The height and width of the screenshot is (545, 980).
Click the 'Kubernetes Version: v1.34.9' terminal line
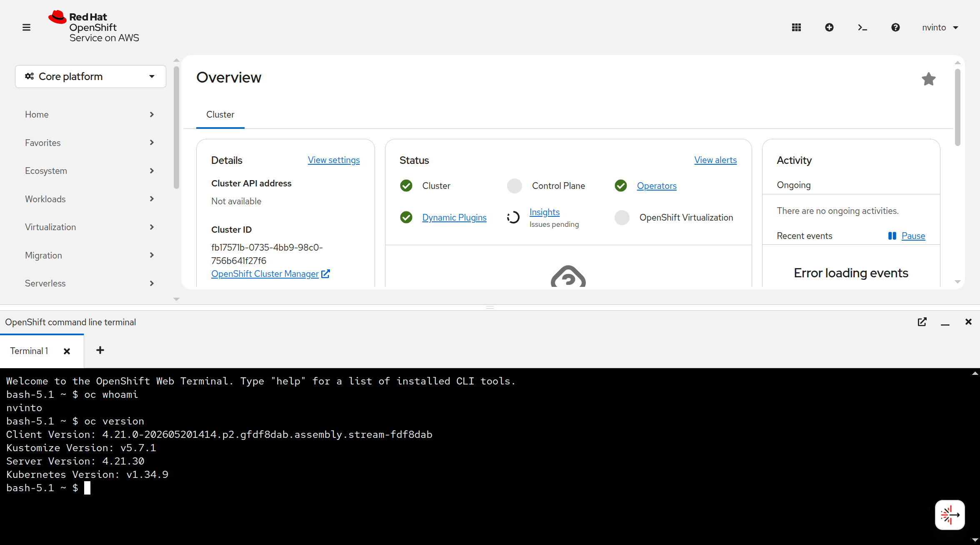(87, 475)
